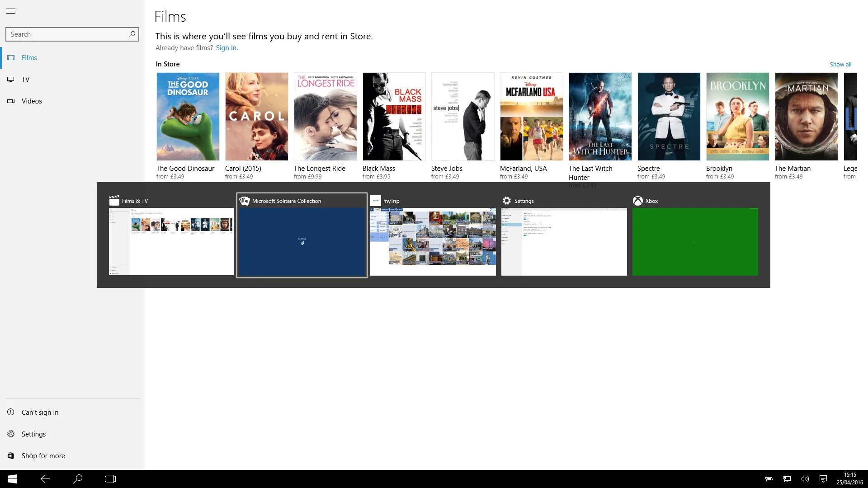Open Settings in sidebar bottom
868x488 pixels.
tap(33, 434)
